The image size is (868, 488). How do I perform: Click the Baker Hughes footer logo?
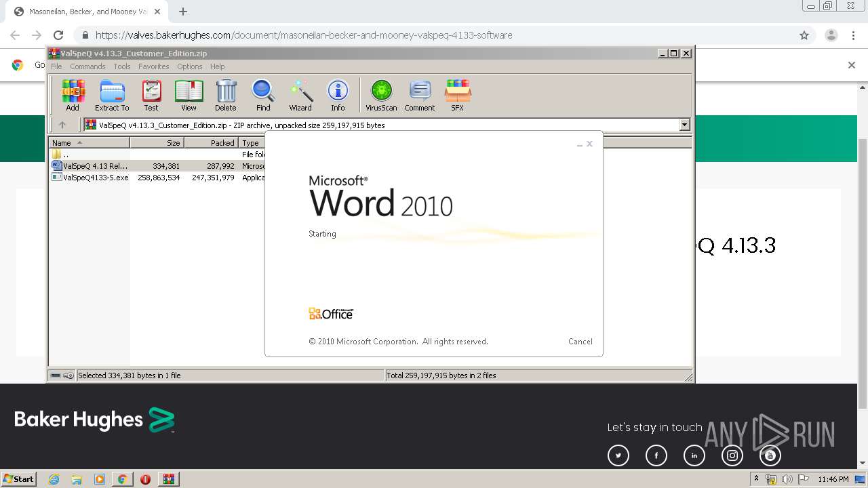94,420
